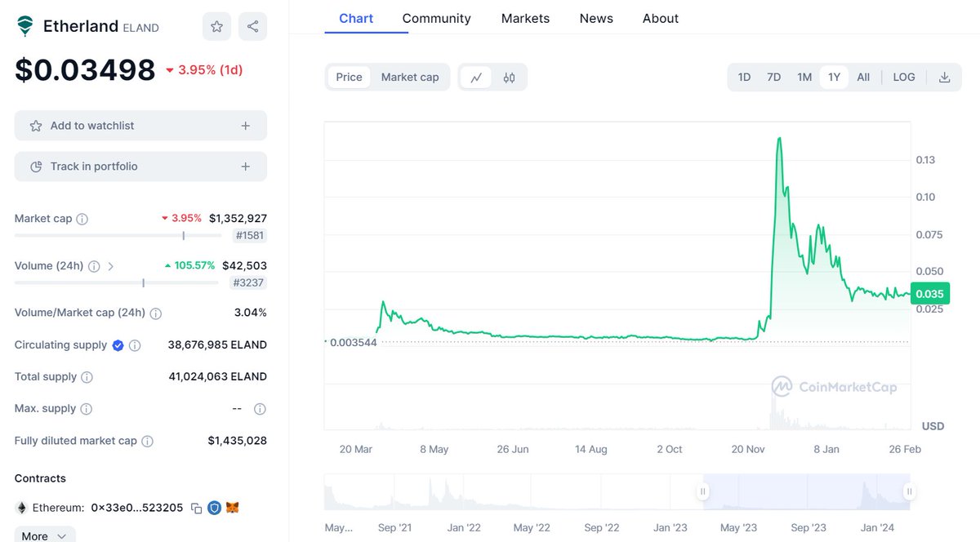Star Etherland as favorite
Screen dimensions: 980x542
coord(216,27)
